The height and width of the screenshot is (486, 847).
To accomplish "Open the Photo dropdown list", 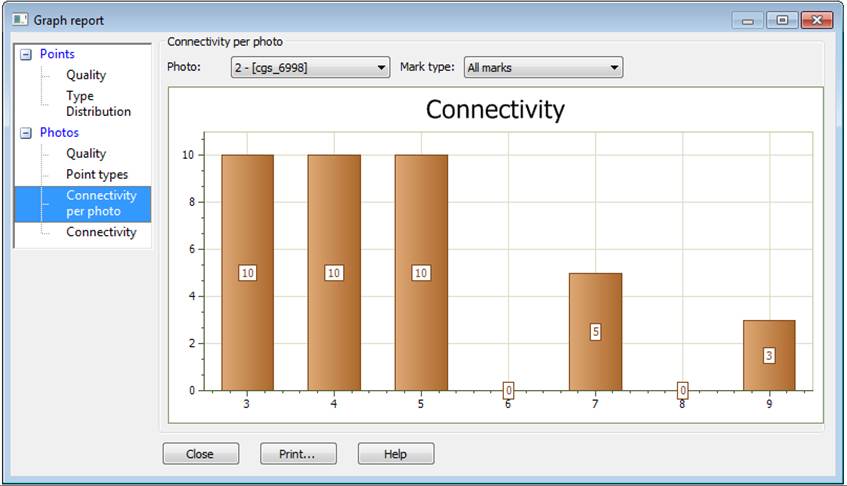I will [x=310, y=68].
